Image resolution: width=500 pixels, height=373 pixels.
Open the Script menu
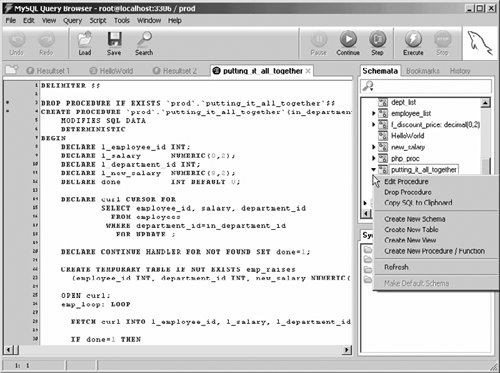(x=98, y=21)
